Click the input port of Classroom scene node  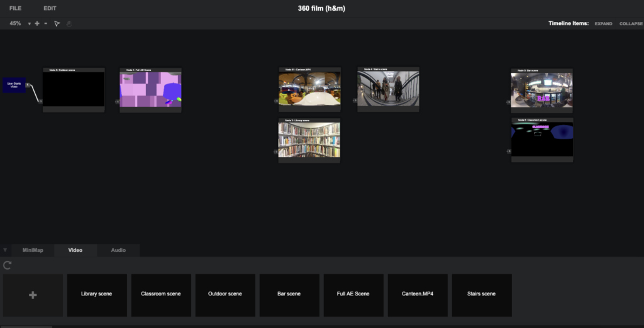tap(509, 151)
